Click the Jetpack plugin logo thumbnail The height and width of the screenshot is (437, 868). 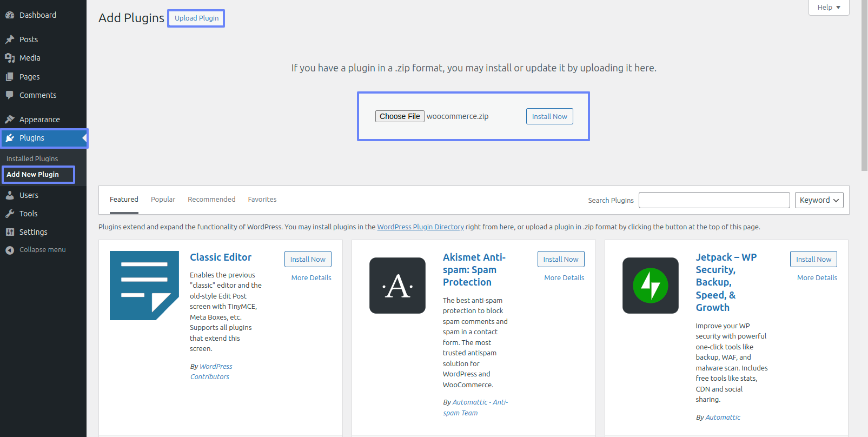click(650, 286)
